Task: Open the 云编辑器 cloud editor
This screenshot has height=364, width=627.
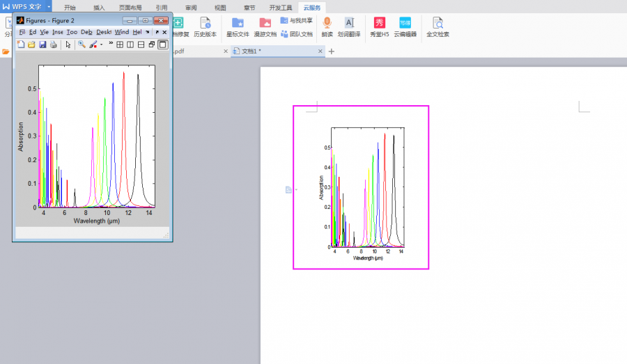Action: pyautogui.click(x=405, y=23)
